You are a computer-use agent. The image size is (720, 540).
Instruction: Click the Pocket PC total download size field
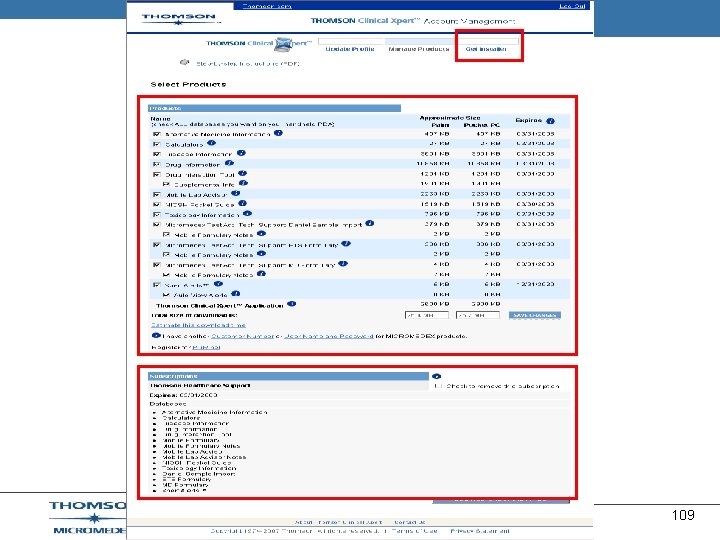click(478, 315)
